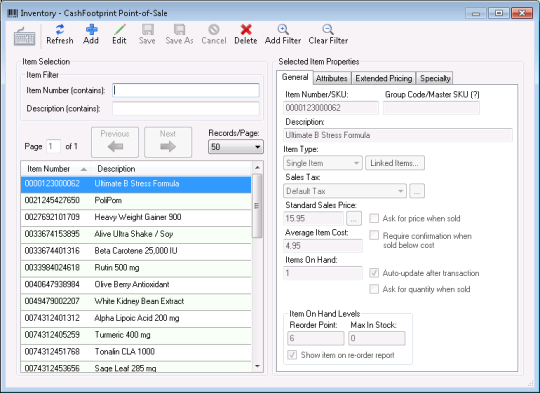The image size is (540, 393).
Task: Open the Records/Page dropdown
Action: [x=236, y=147]
